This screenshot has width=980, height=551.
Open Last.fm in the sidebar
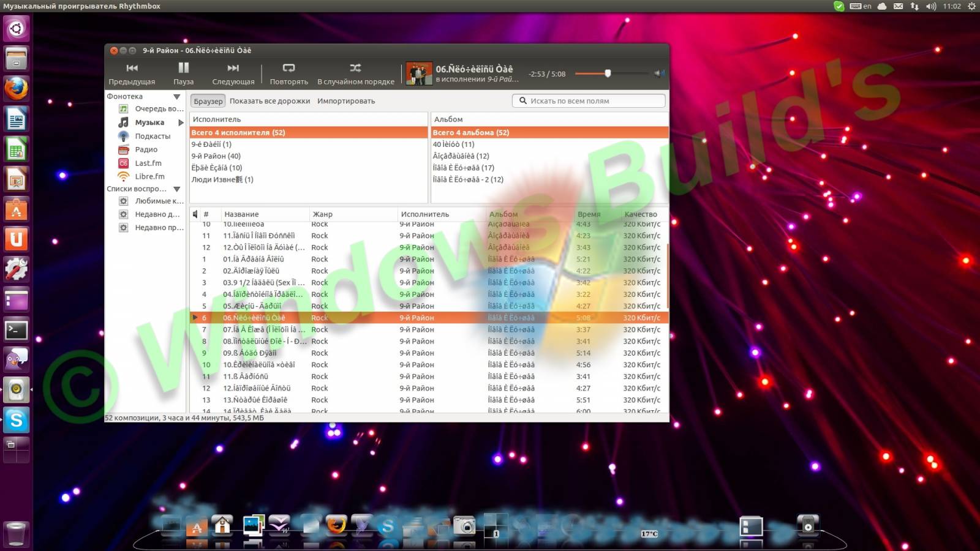[x=140, y=163]
